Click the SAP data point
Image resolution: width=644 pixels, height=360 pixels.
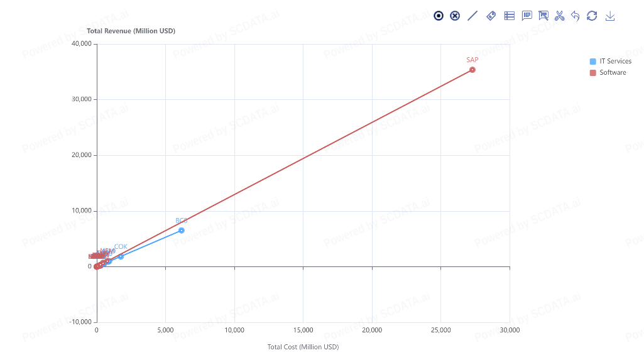pyautogui.click(x=472, y=70)
